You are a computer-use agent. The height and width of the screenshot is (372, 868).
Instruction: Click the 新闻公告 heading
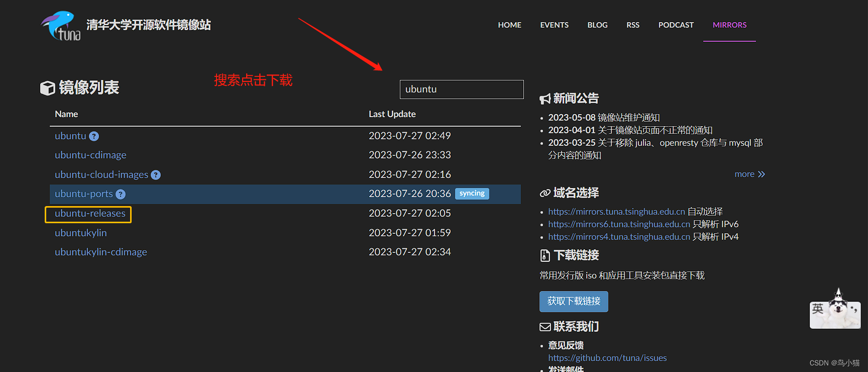[x=576, y=99]
